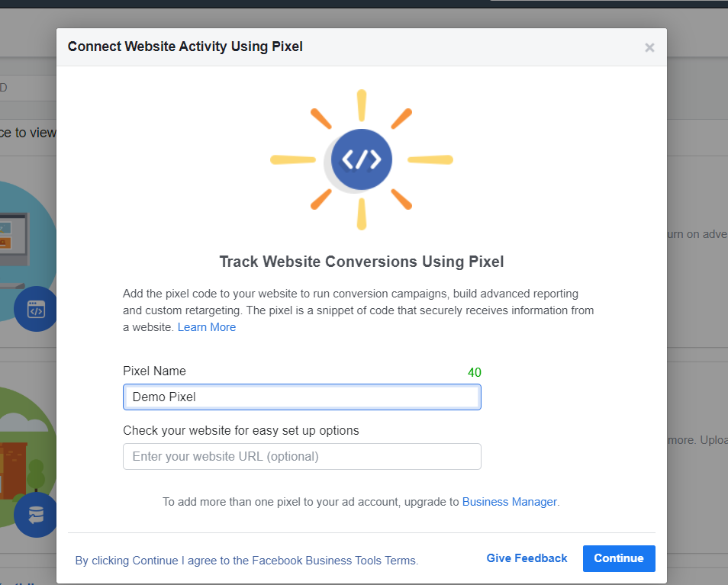The width and height of the screenshot is (728, 585).
Task: Click the website URL optional field
Action: [301, 457]
